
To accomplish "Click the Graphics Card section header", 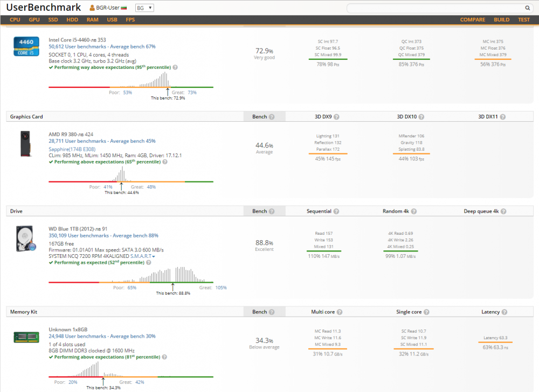I will pyautogui.click(x=26, y=117).
